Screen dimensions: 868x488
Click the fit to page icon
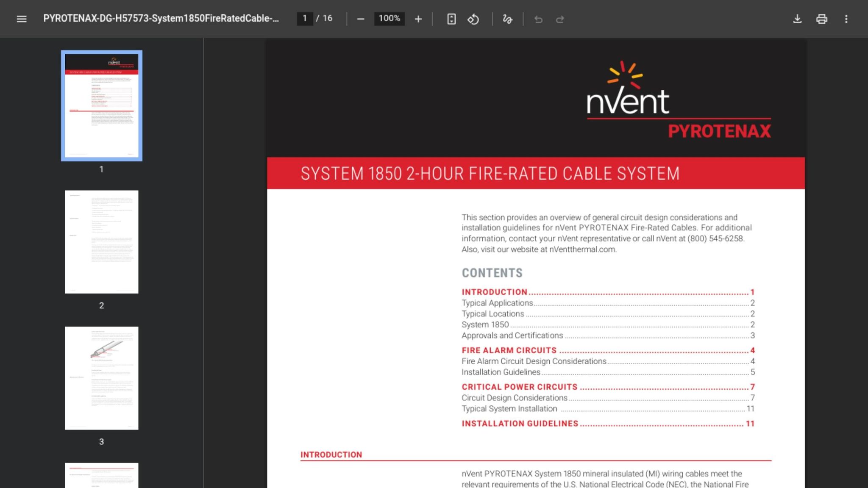[451, 19]
